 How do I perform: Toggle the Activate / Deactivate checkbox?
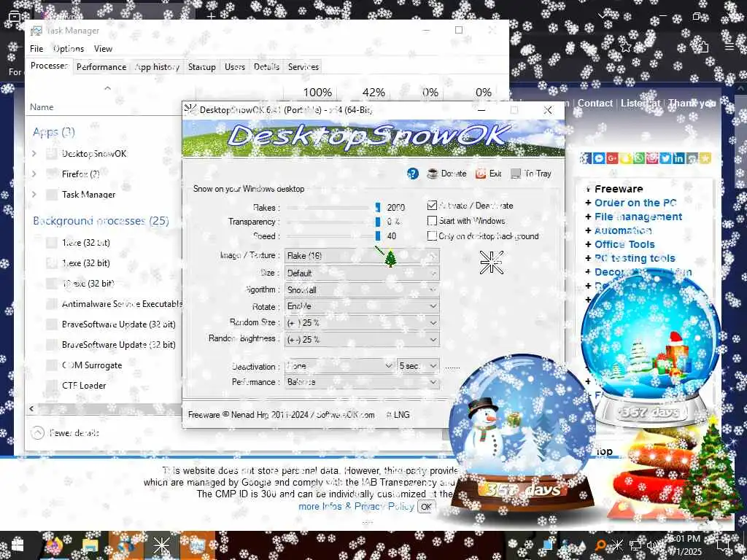click(x=432, y=205)
